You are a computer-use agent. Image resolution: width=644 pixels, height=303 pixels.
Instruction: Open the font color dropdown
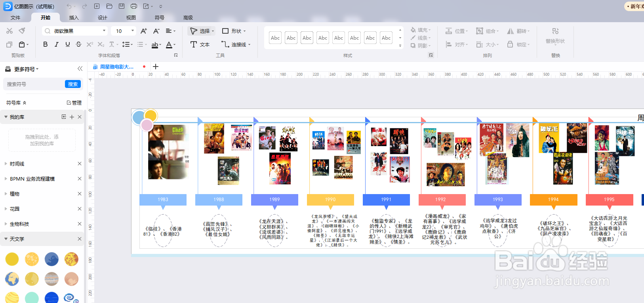point(171,44)
